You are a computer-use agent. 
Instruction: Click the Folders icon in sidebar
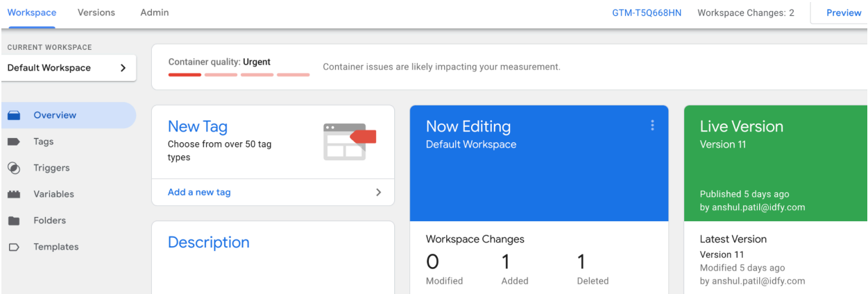(14, 221)
